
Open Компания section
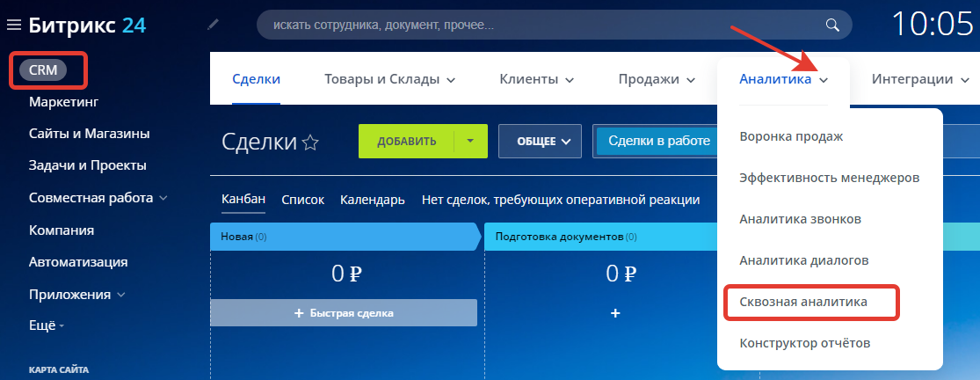tap(62, 230)
